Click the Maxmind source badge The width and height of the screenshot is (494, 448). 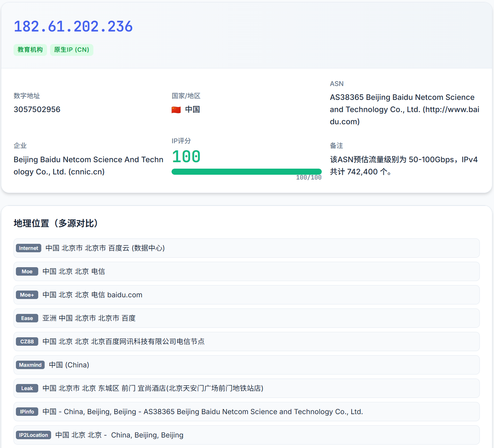coord(30,365)
